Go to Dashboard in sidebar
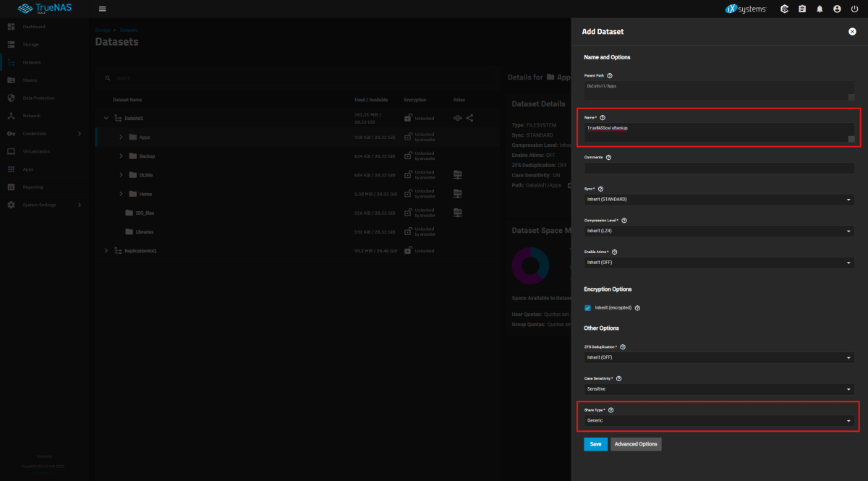The width and height of the screenshot is (868, 481). tap(44, 27)
